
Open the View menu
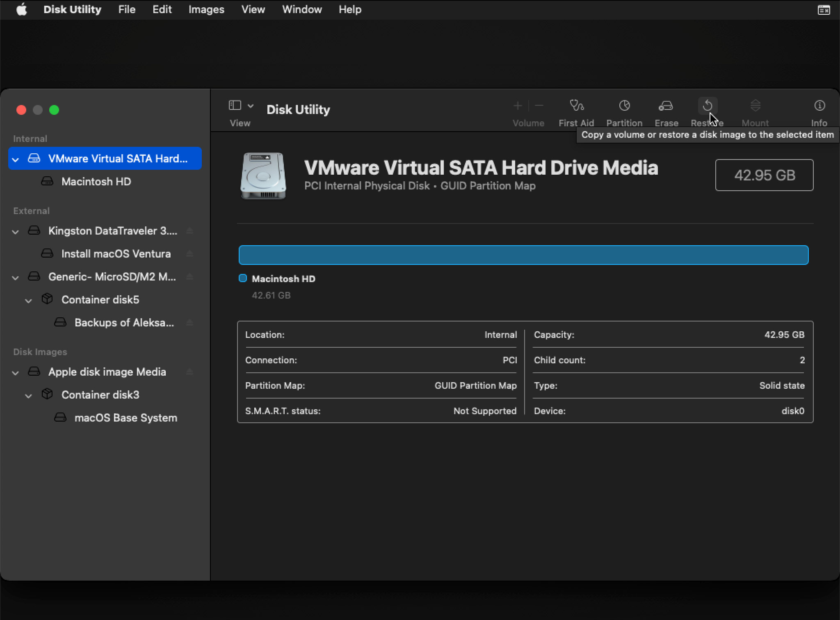coord(252,9)
